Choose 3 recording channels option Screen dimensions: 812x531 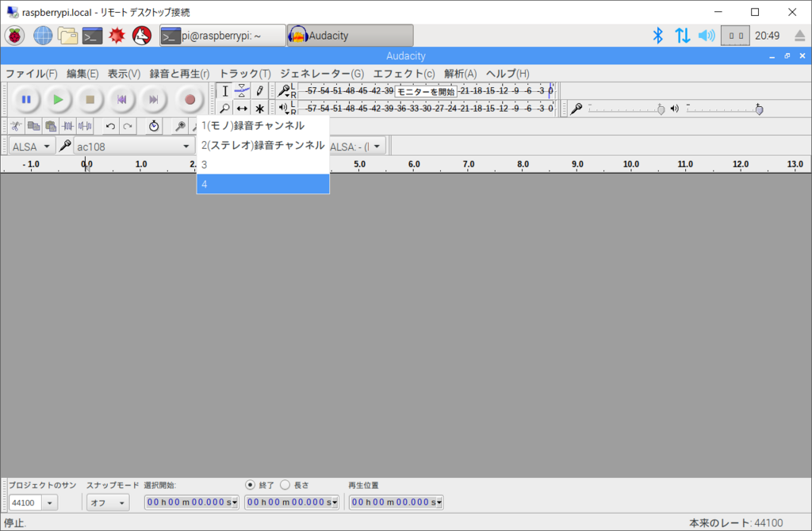tap(263, 165)
